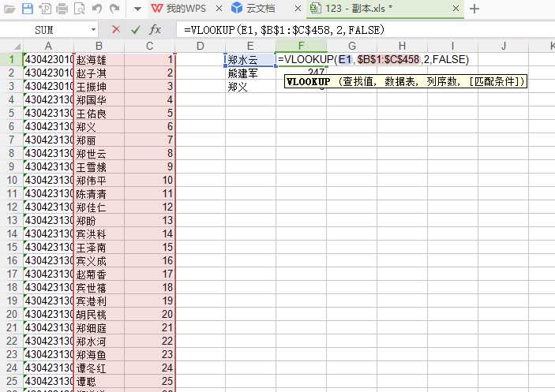This screenshot has width=555, height=392.
Task: Close the 云文档 tab
Action: [x=298, y=8]
